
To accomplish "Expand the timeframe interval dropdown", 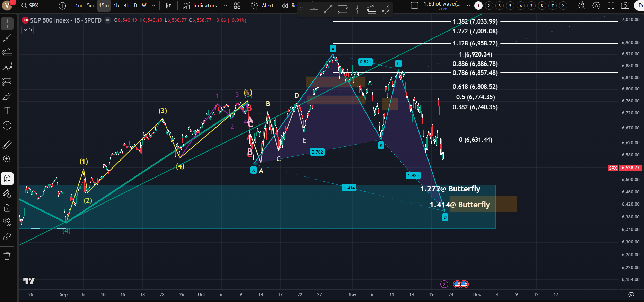I will point(153,6).
